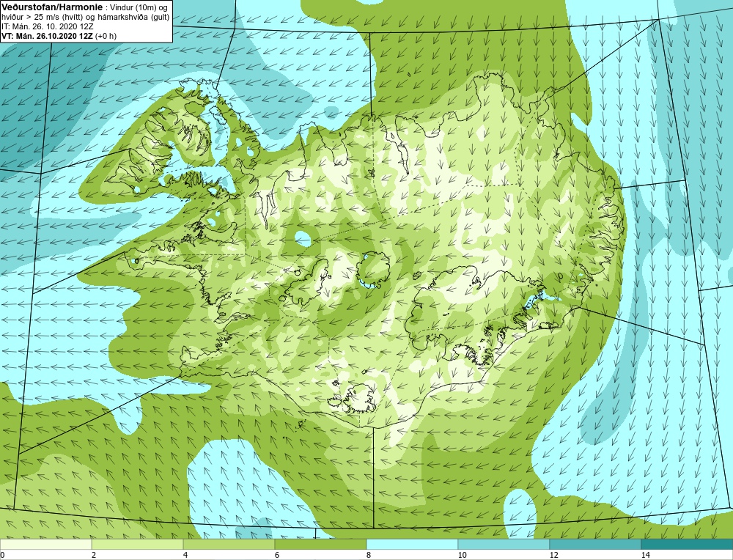Click the 'IT: Mán. 26. 10. 2020 12Z' line
733x560 pixels.
pyautogui.click(x=47, y=26)
